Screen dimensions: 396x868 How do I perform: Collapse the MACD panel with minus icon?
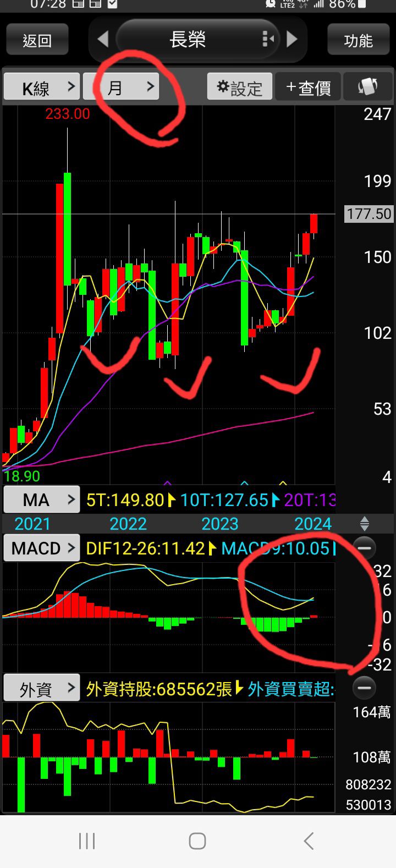point(364,548)
